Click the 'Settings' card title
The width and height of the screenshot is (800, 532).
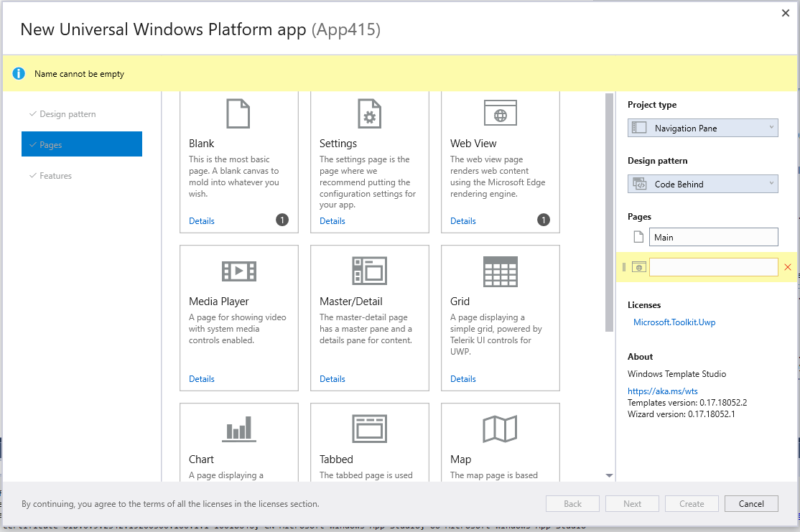(338, 144)
